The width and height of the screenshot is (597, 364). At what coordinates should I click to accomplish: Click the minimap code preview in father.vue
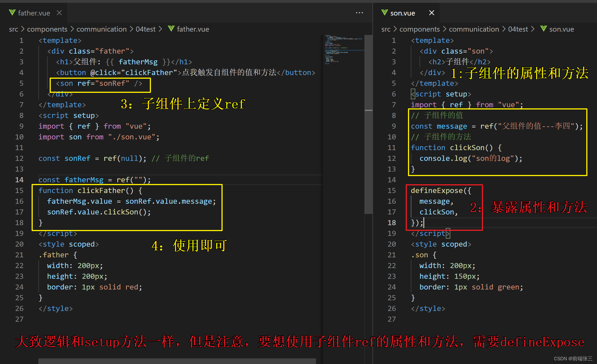coord(344,50)
